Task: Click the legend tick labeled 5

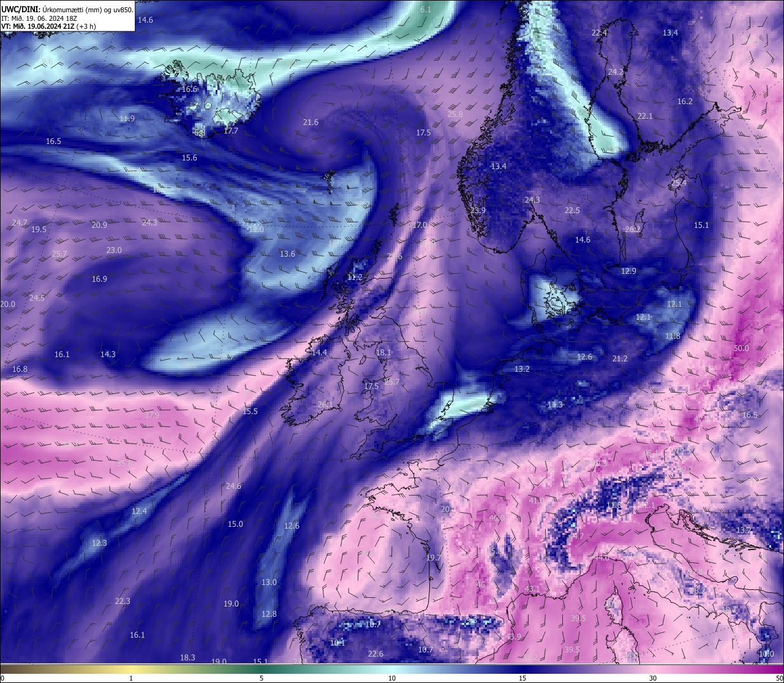Action: 262,678
